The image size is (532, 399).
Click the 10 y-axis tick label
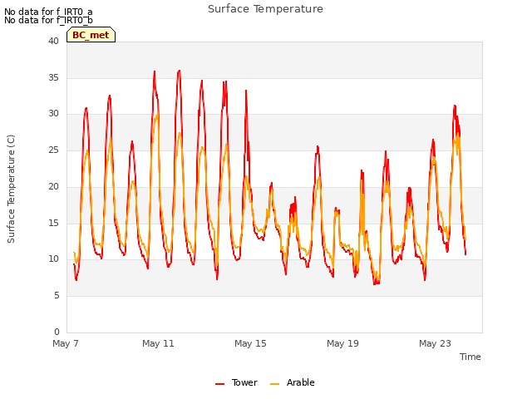click(x=53, y=259)
